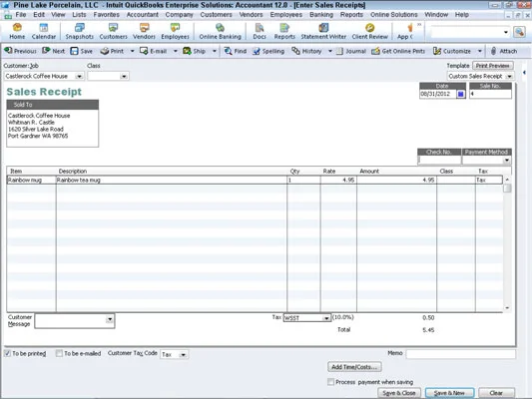Open the Docs icon
Viewport: 532px width, 399px height.
[260, 31]
